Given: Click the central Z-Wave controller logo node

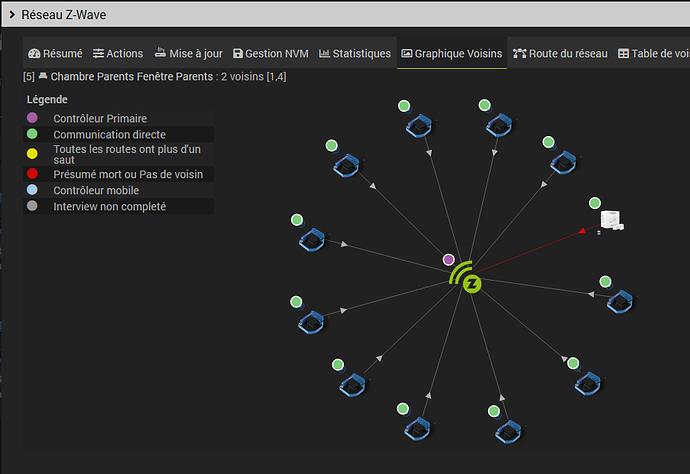Looking at the screenshot, I should (x=466, y=278).
